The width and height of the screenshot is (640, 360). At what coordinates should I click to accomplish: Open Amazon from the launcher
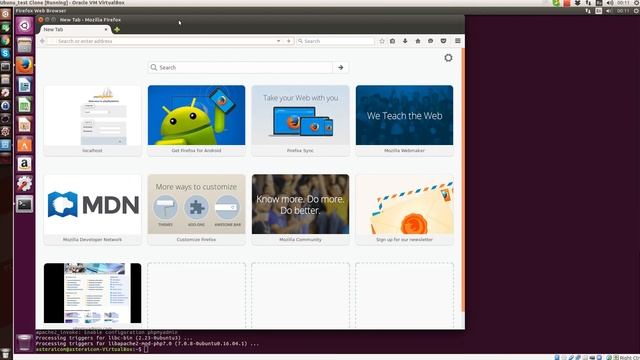(24, 164)
